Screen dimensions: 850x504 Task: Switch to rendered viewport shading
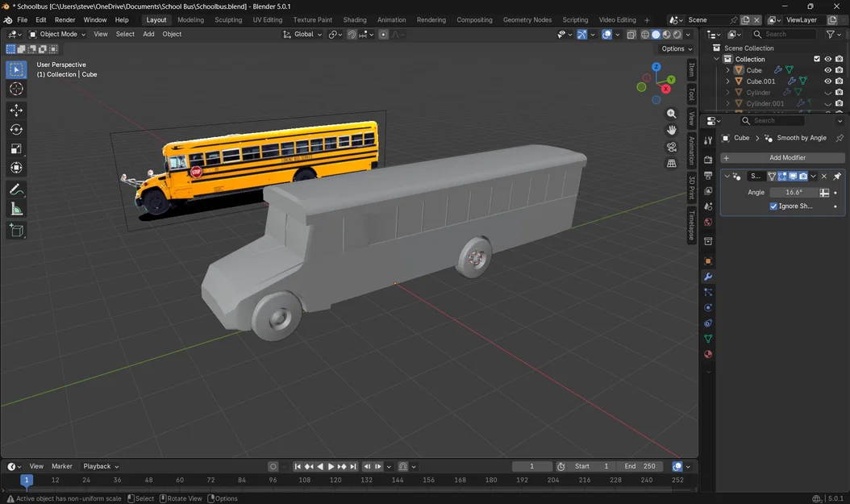tap(677, 34)
